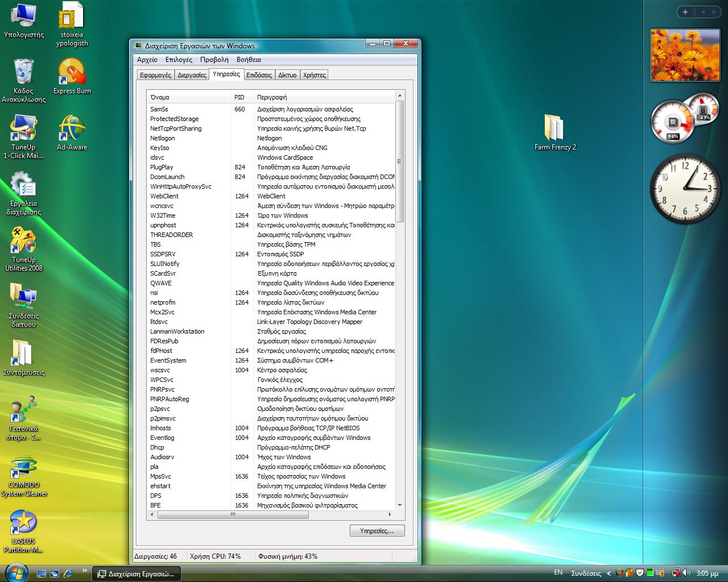Select the LanmanWorkstation service row
Viewport: 728px width, 582px height.
point(271,331)
